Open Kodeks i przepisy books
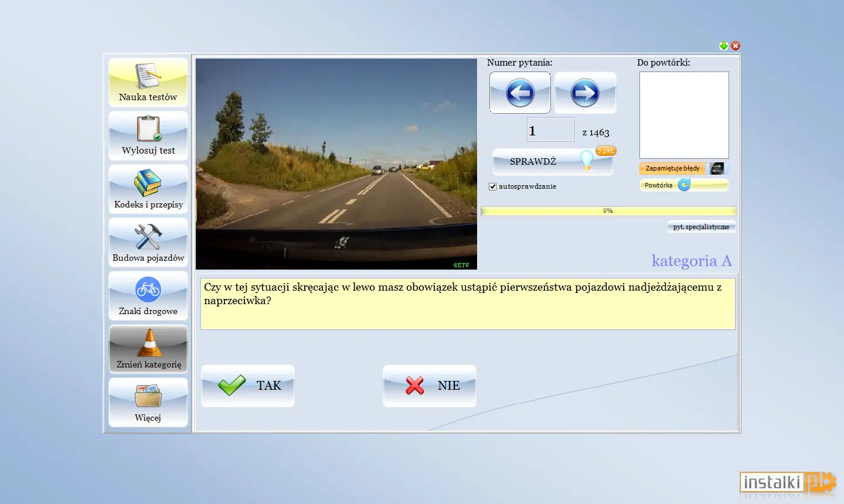This screenshot has width=844, height=504. (x=148, y=189)
